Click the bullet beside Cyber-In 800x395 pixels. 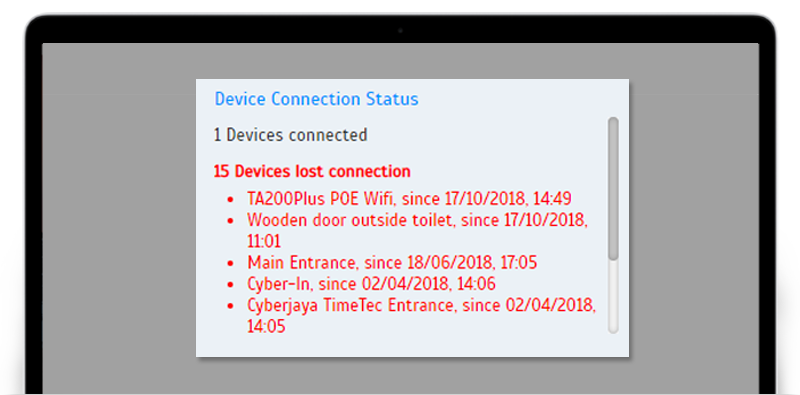point(230,285)
